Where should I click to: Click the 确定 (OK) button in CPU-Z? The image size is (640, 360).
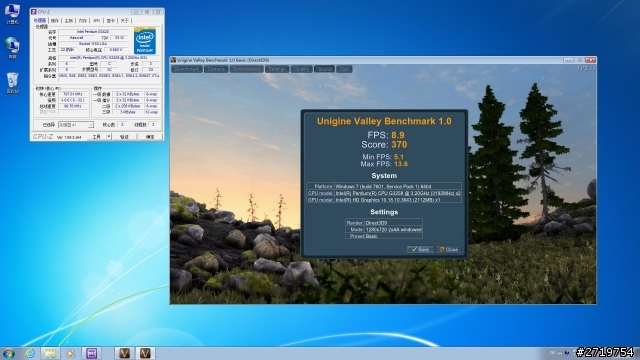[x=150, y=137]
